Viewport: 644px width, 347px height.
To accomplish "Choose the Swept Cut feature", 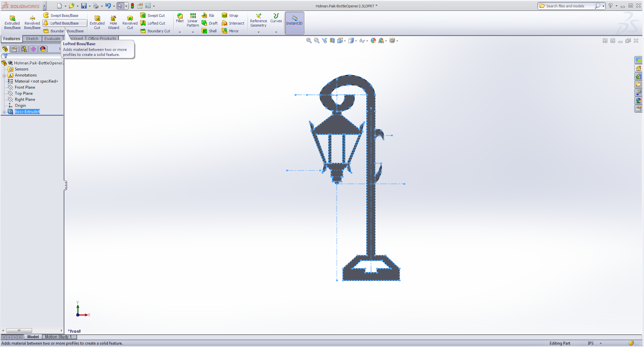I will (153, 15).
